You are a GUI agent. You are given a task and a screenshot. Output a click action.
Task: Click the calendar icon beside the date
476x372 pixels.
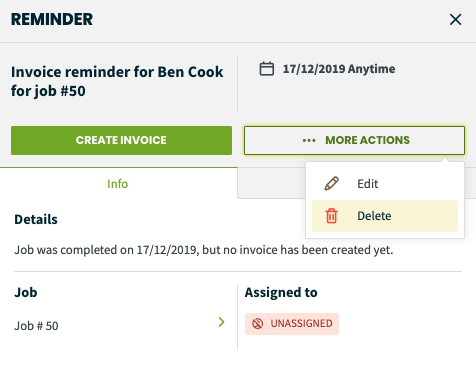pyautogui.click(x=267, y=69)
